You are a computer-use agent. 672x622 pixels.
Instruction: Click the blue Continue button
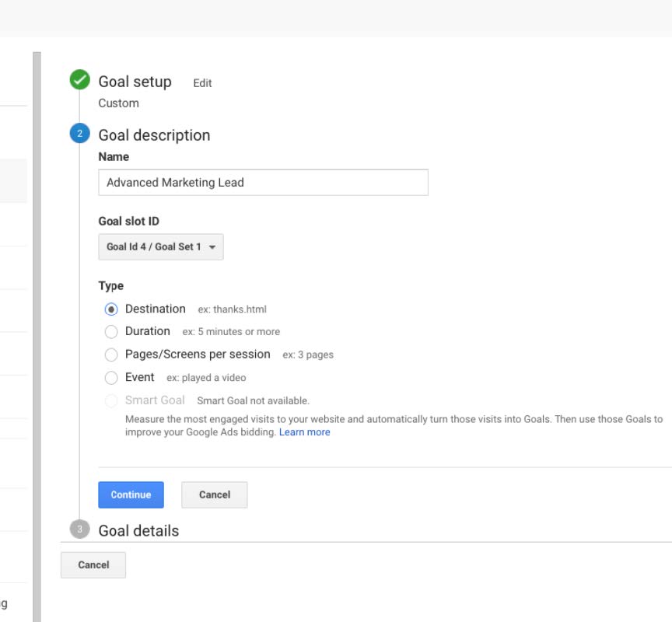coord(131,494)
